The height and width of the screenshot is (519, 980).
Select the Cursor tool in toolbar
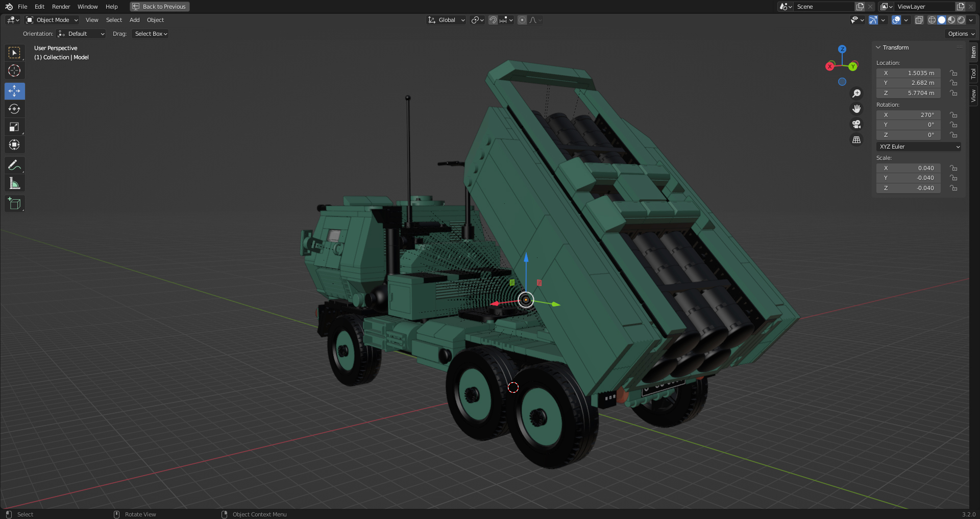pos(14,70)
